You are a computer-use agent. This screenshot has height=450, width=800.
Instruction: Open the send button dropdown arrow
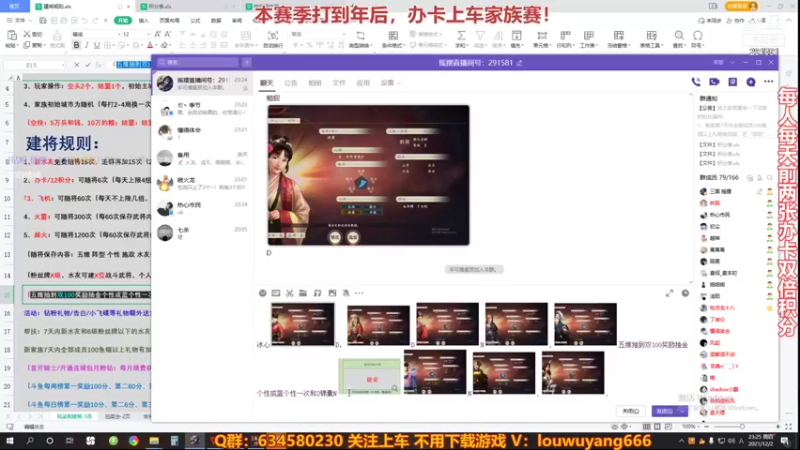682,411
